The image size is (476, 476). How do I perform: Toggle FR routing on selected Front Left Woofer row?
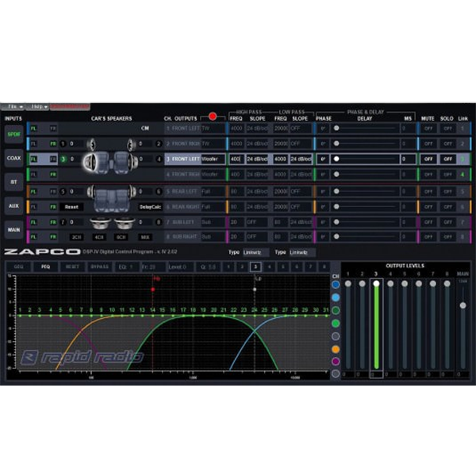coord(53,159)
